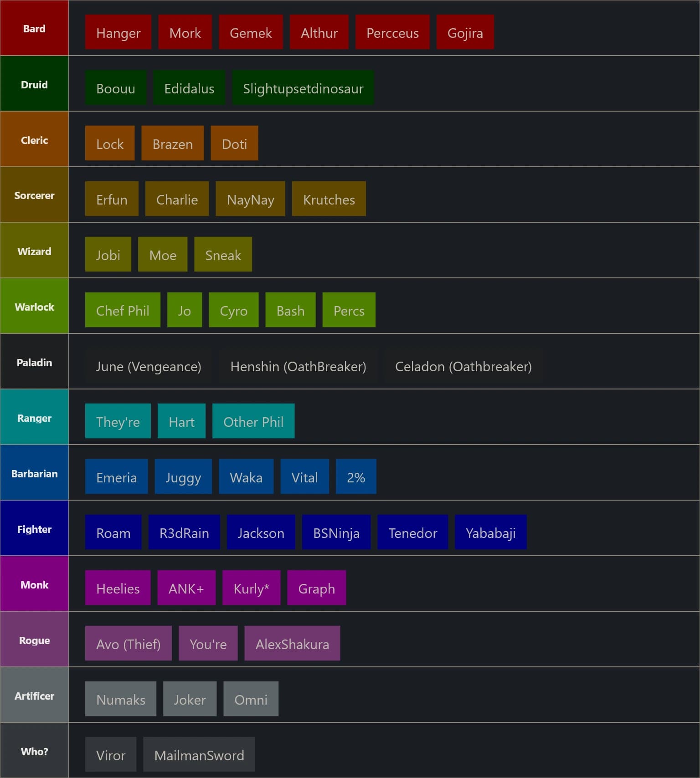Select the Gojira tag in Bard row
This screenshot has width=700, height=778.
[x=465, y=32]
